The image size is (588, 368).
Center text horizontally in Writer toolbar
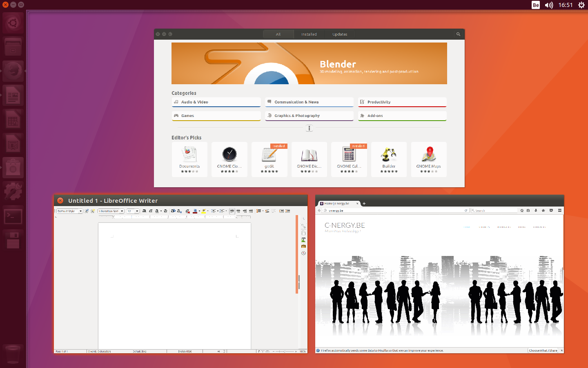point(238,211)
